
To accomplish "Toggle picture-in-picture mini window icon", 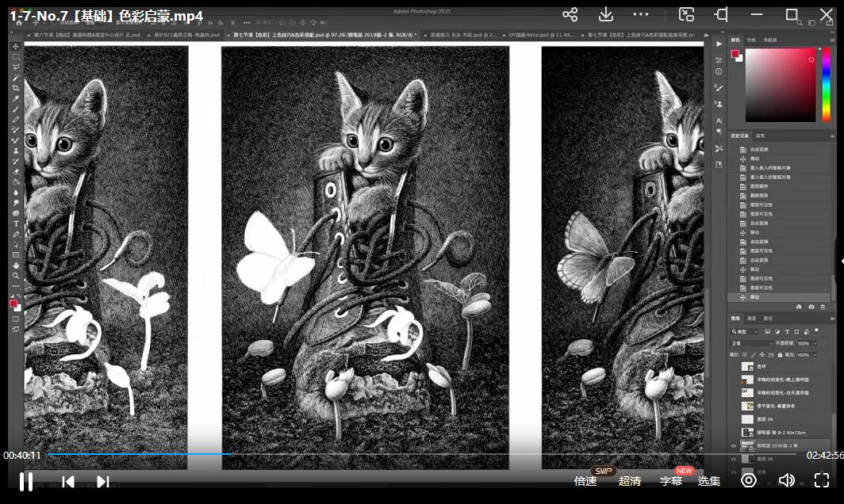I will (x=686, y=14).
